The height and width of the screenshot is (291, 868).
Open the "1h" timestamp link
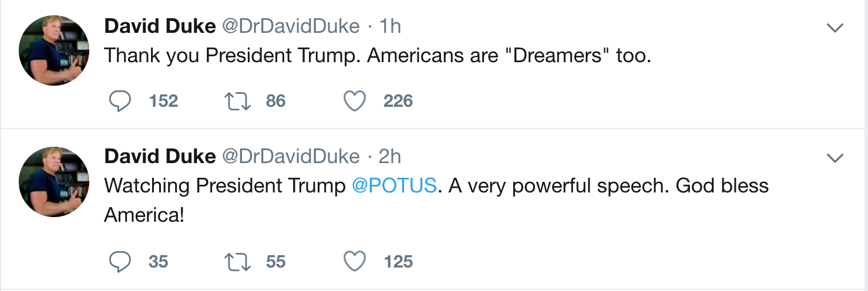tap(391, 26)
